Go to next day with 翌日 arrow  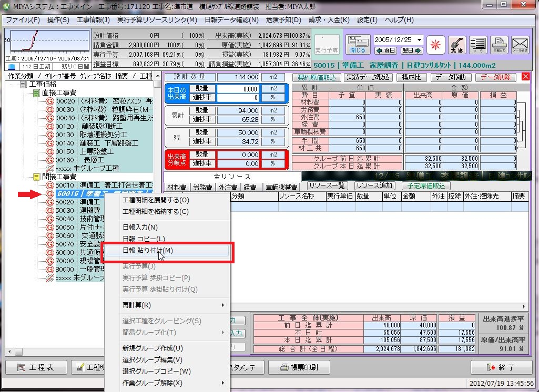(x=411, y=50)
